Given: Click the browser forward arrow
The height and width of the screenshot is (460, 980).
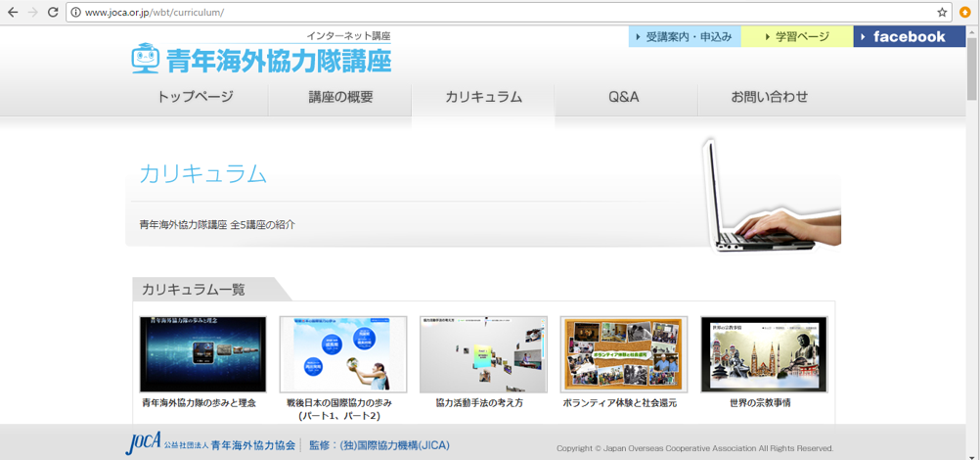Looking at the screenshot, I should point(33,12).
